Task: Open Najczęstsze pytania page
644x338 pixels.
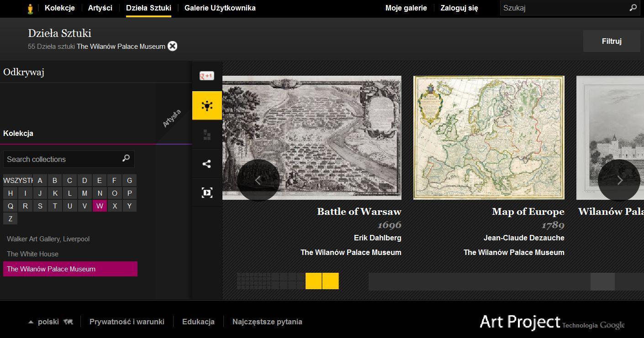Action: (x=267, y=322)
